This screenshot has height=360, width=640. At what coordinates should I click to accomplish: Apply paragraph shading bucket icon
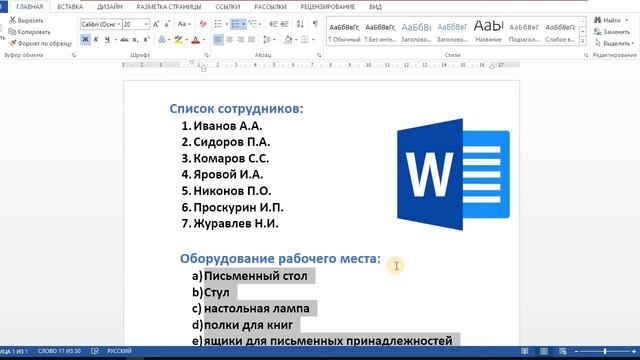tap(288, 40)
